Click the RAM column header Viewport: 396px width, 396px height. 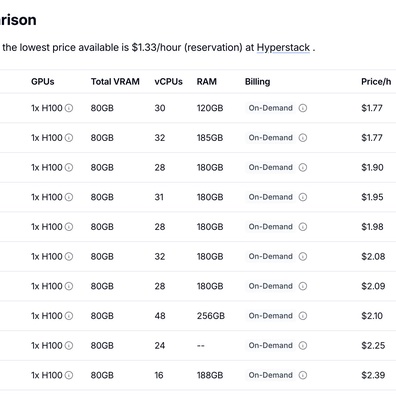click(x=207, y=82)
